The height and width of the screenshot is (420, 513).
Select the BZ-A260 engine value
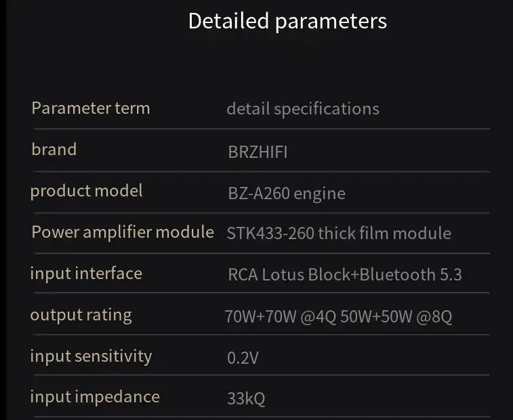(287, 194)
